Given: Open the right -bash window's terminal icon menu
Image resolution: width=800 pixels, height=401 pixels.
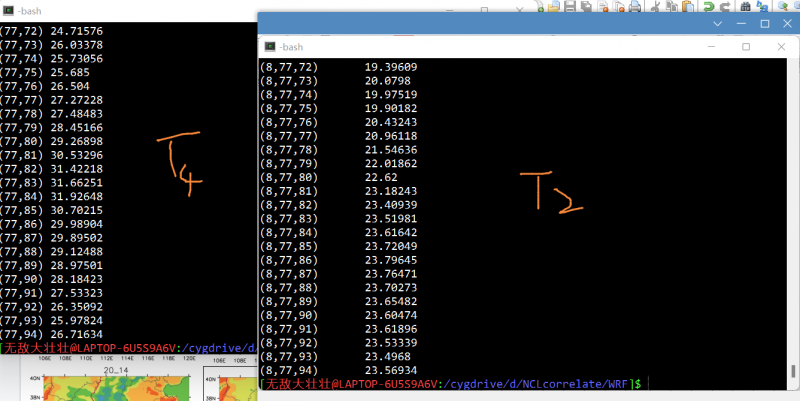Looking at the screenshot, I should 269,47.
